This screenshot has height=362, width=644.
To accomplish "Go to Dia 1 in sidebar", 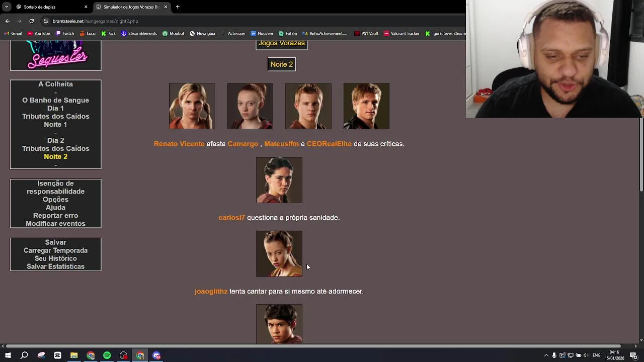I will tap(55, 108).
